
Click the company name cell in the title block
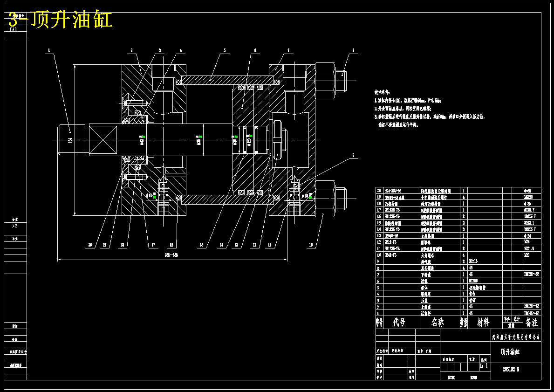coord(516,337)
